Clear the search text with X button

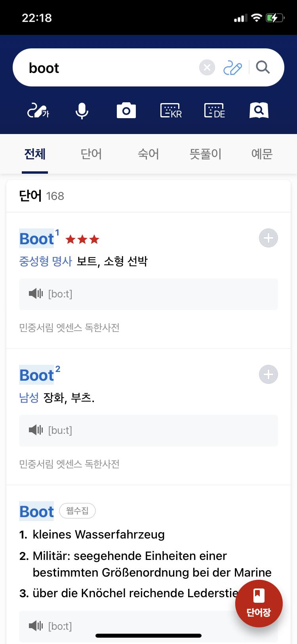coord(207,68)
